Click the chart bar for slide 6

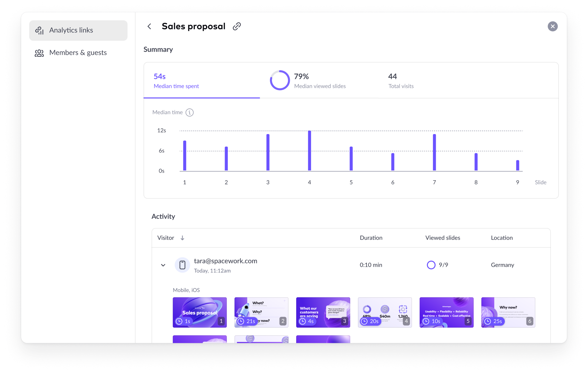pyautogui.click(x=393, y=162)
